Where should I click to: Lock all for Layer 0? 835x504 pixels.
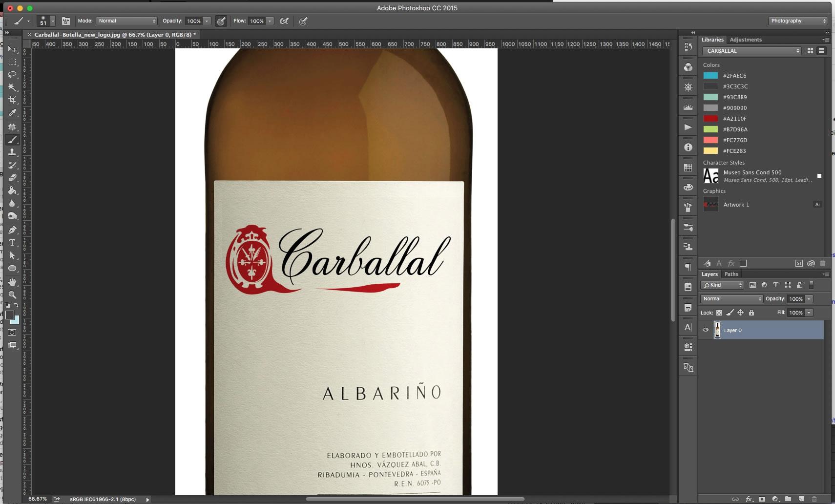[x=751, y=313]
